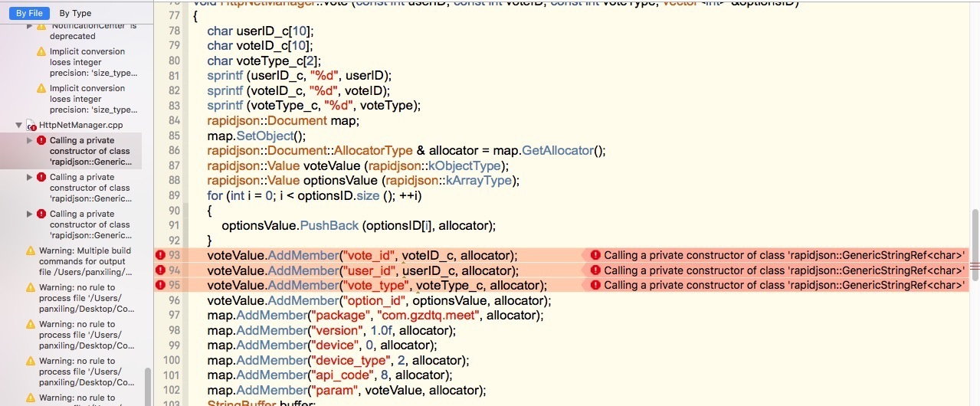
Task: Click warning icon beside 'NotificationCenter' is deprecated
Action: click(x=41, y=26)
